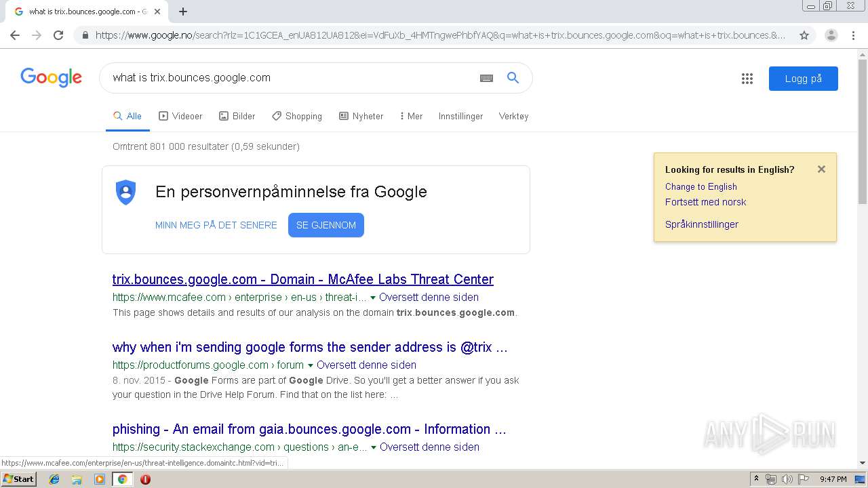Click the Logg på sign-in button
The image size is (868, 488).
click(803, 79)
